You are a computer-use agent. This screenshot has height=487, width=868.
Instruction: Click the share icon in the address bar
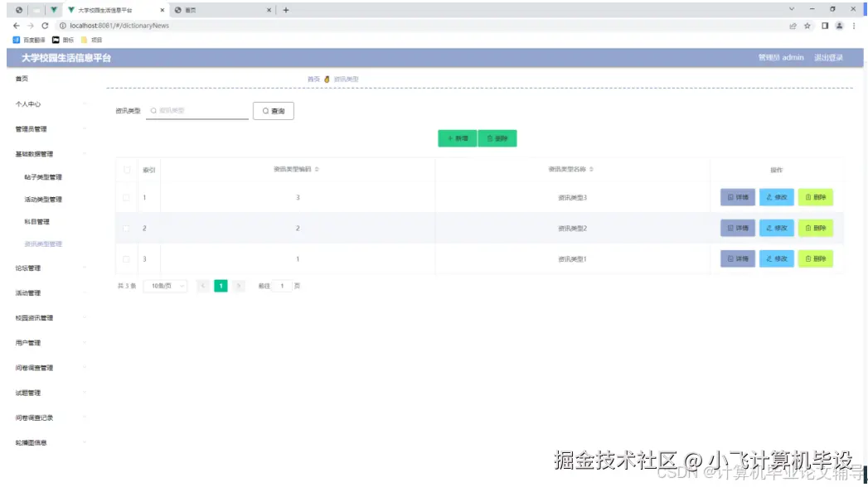[793, 26]
